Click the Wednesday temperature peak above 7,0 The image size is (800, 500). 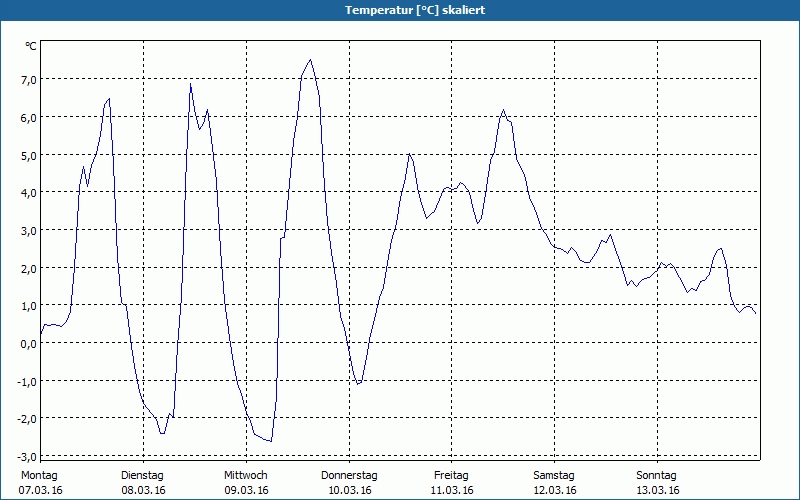pyautogui.click(x=310, y=60)
